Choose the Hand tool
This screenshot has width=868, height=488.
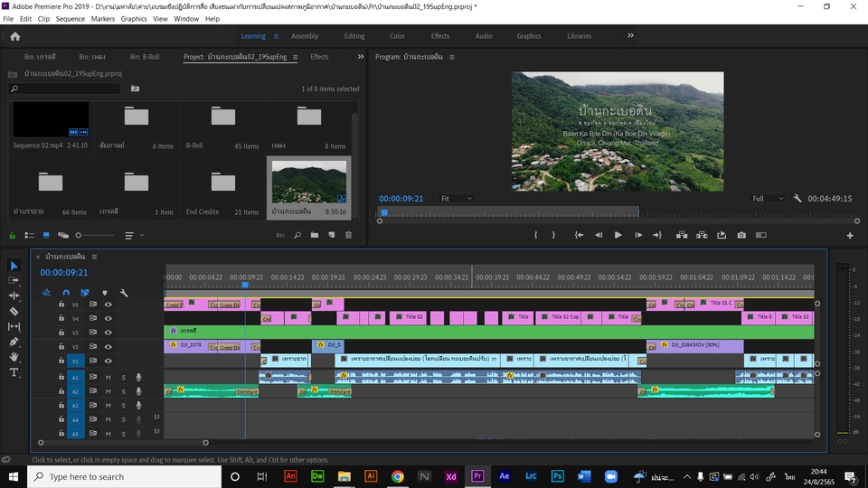pyautogui.click(x=14, y=357)
